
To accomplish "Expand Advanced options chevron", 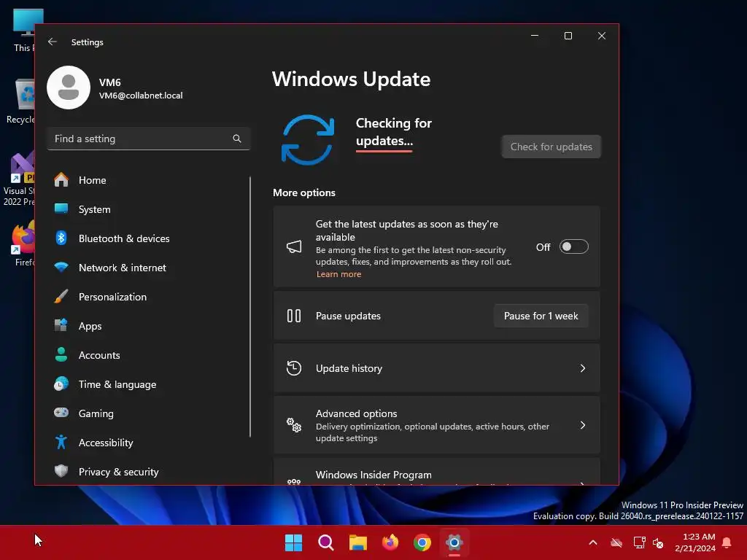I will pos(583,425).
